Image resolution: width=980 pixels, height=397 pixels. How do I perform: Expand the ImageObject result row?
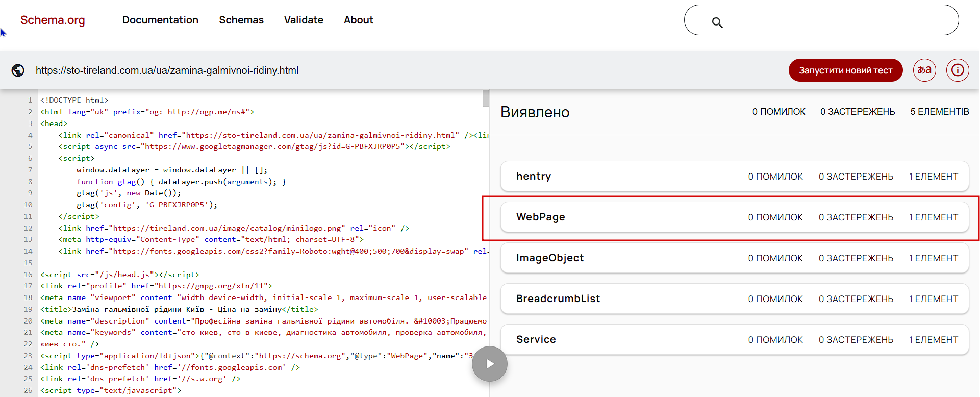[734, 258]
